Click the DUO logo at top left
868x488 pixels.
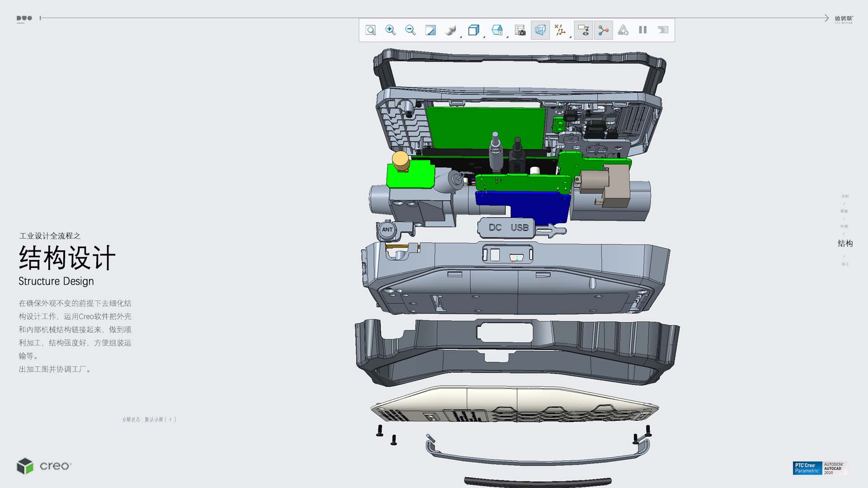click(24, 19)
